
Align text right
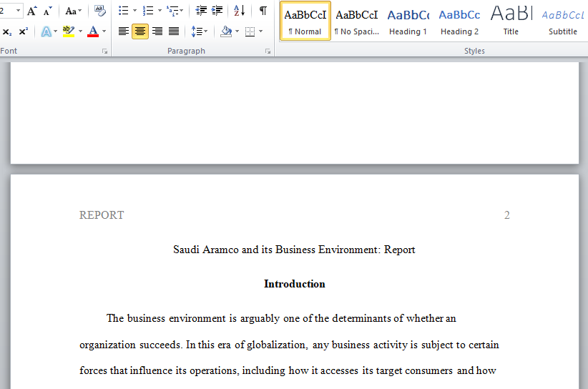[x=157, y=31]
